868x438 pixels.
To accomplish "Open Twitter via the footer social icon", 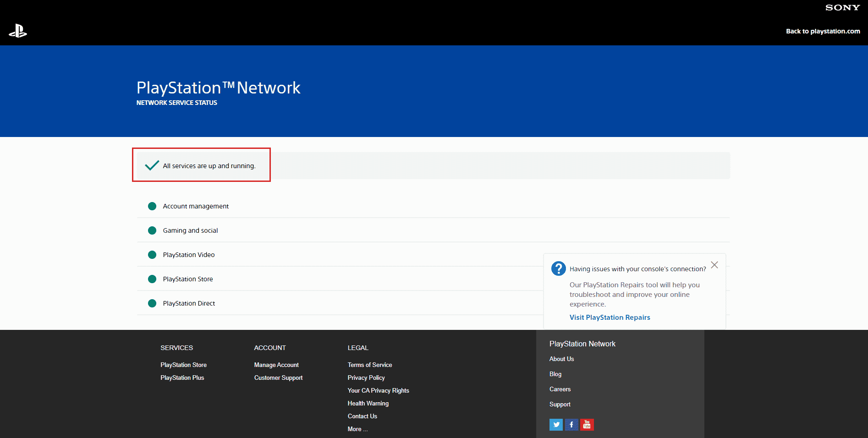I will [x=556, y=425].
